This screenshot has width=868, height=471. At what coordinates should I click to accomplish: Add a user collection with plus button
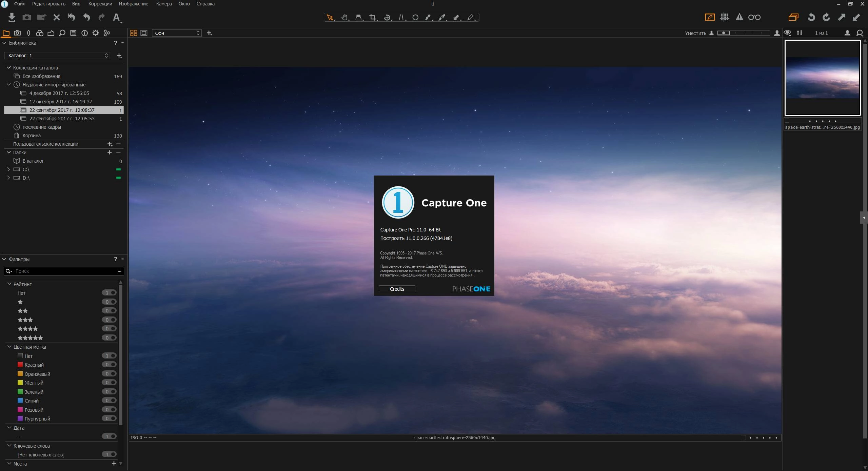point(110,144)
